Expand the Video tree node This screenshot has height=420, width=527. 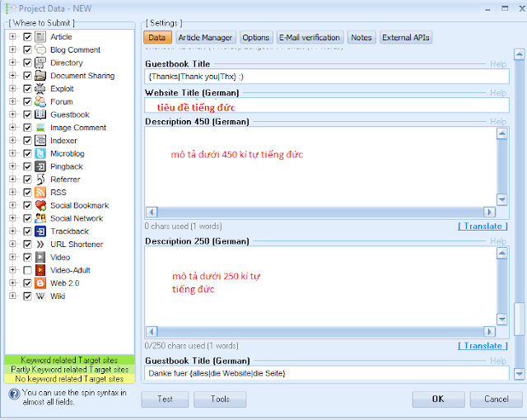click(13, 257)
